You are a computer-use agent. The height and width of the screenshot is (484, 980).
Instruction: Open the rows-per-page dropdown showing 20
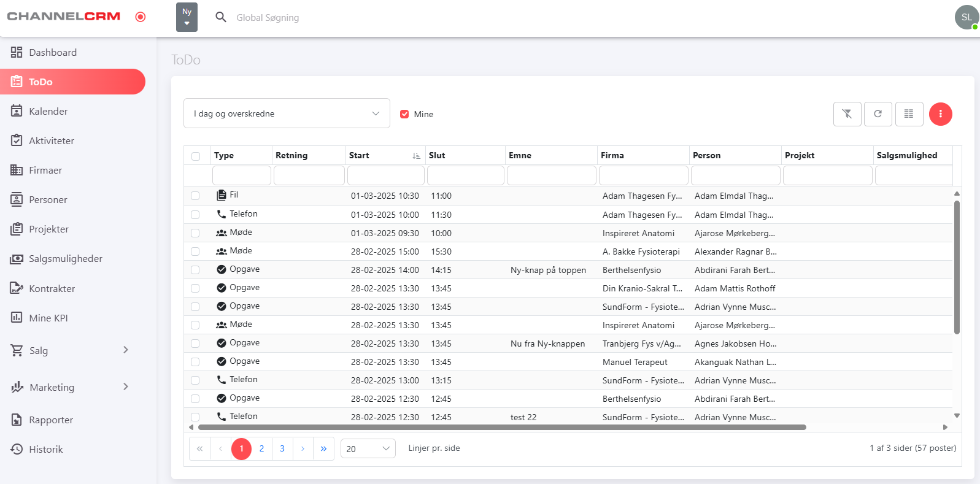[x=368, y=448]
